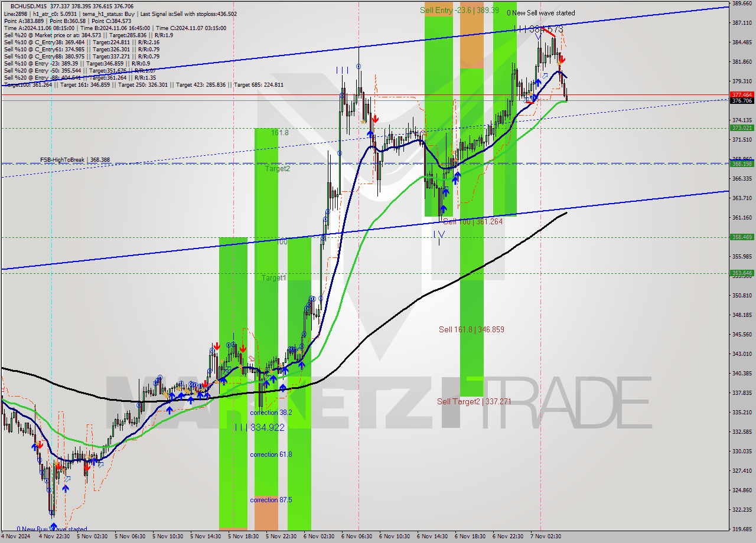Click the 'Sell %20 @ Entry -50: 395.544' line
The width and height of the screenshot is (756, 543).
click(80, 70)
